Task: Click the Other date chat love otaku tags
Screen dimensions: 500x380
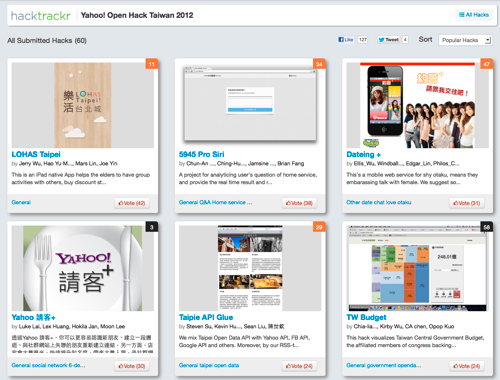Action: (379, 202)
